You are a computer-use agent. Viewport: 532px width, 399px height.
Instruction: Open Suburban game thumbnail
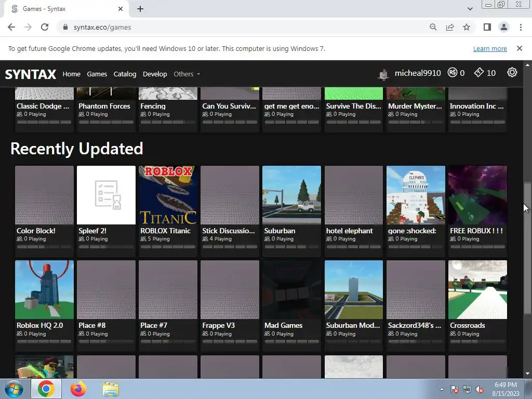pyautogui.click(x=292, y=195)
